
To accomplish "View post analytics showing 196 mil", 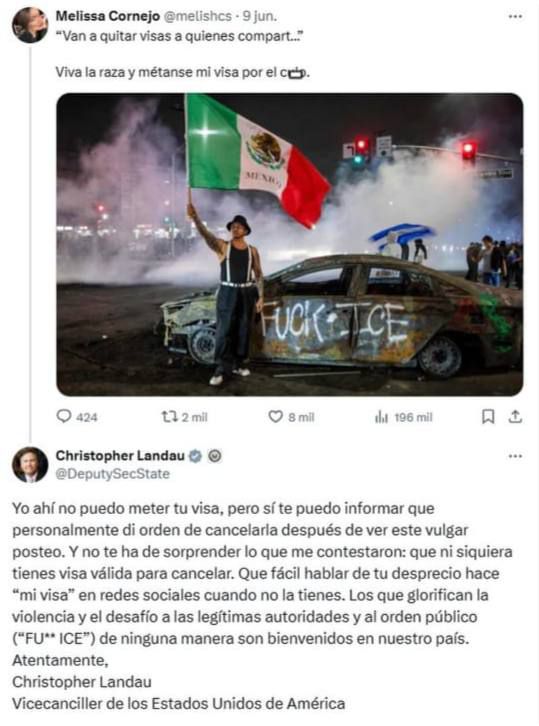I will pyautogui.click(x=403, y=417).
